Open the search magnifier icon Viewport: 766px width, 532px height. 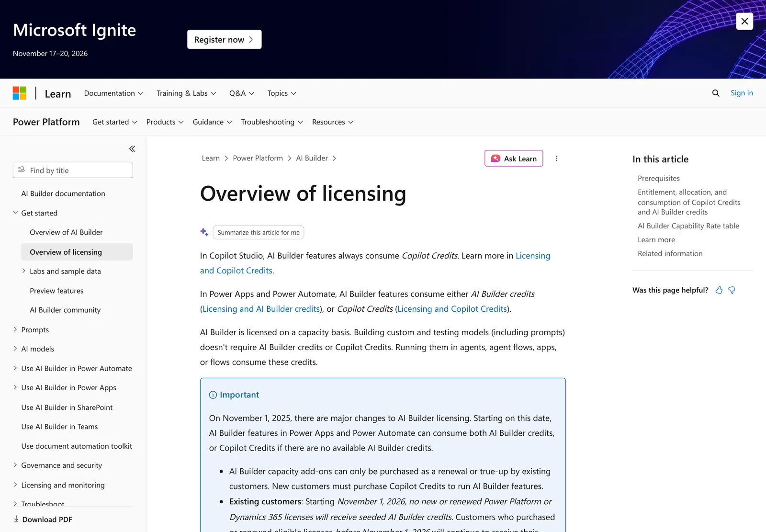716,93
